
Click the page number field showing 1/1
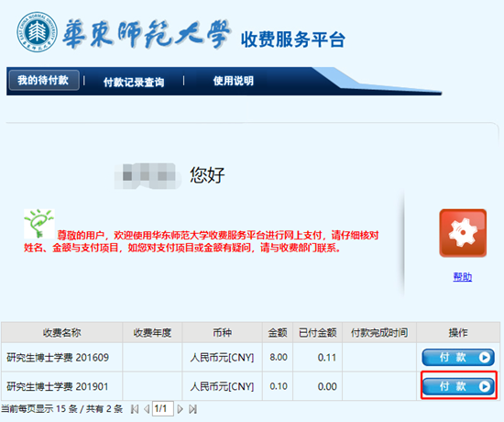tap(163, 409)
